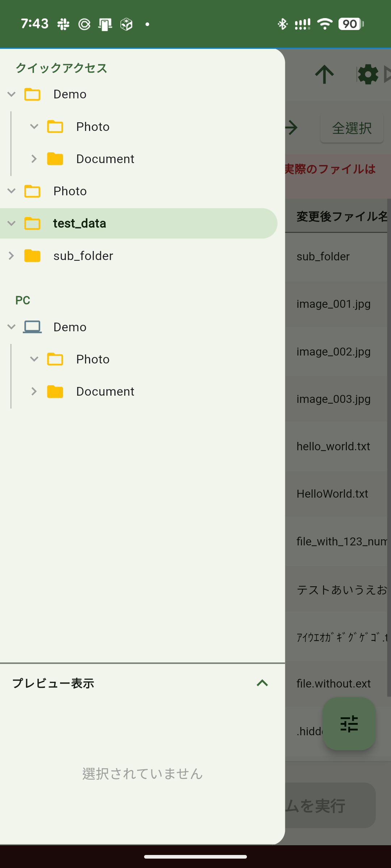This screenshot has width=391, height=868.
Task: Expand Document under the PC Demo tree
Action: (x=34, y=391)
